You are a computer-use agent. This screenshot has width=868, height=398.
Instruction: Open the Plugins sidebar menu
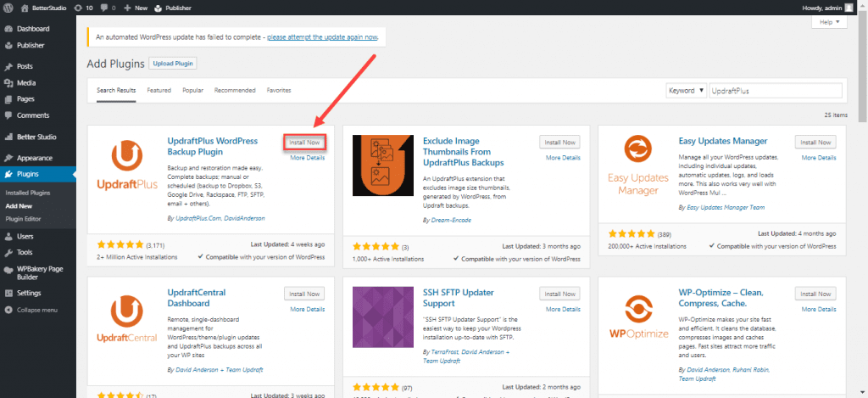37,174
